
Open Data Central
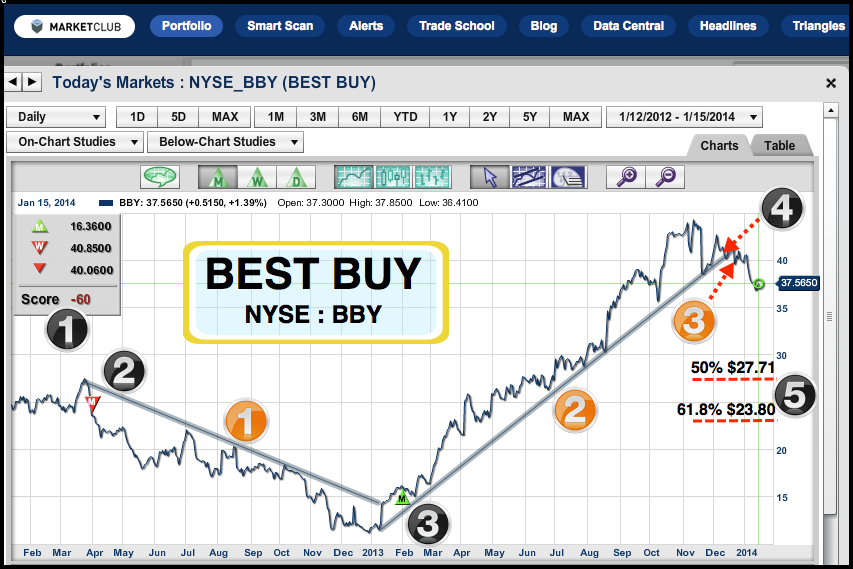628,26
